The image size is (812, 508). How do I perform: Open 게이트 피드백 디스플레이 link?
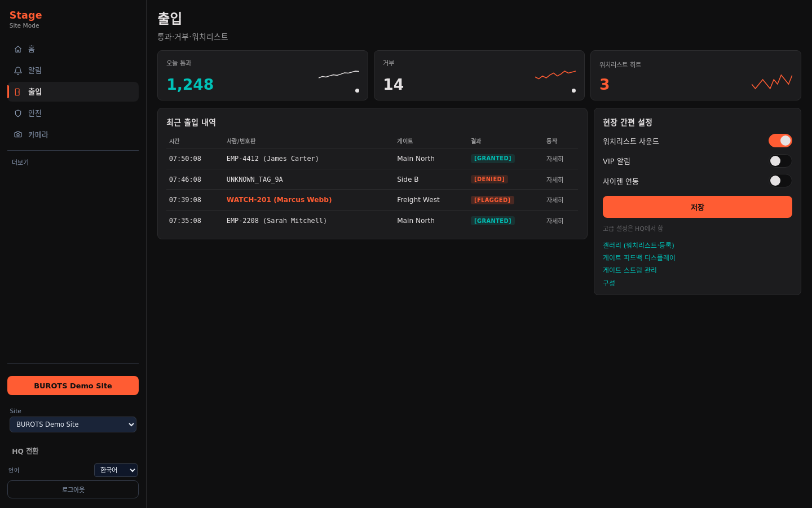click(639, 258)
